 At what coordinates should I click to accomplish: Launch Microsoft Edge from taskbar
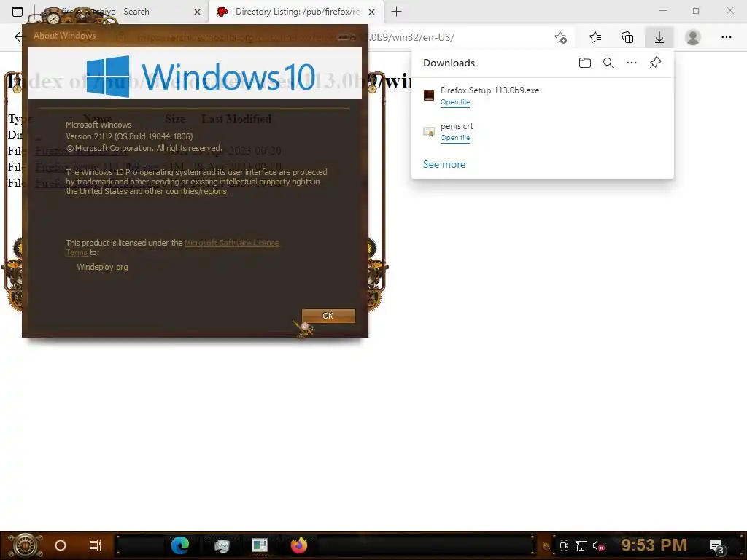point(180,545)
